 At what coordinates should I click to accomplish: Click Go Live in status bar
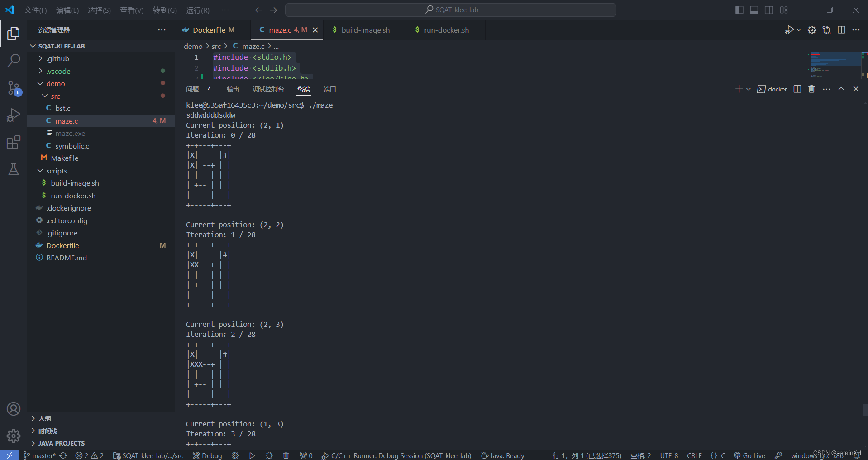coord(749,455)
